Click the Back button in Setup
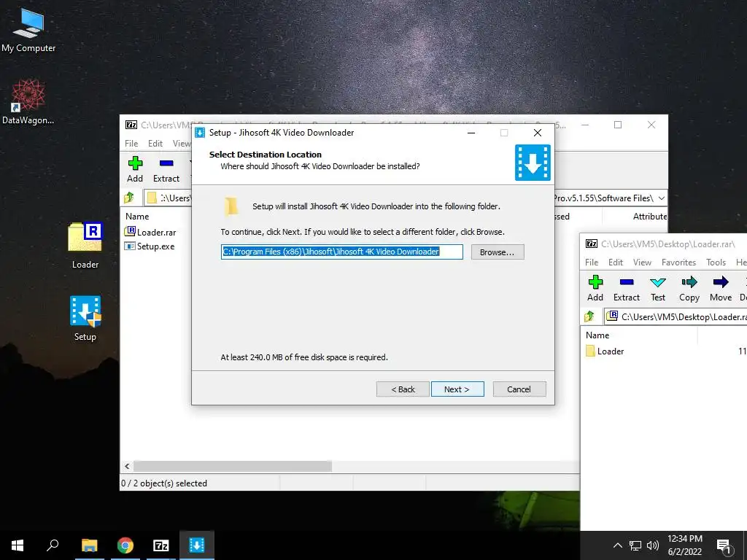Image resolution: width=747 pixels, height=560 pixels. (x=403, y=389)
